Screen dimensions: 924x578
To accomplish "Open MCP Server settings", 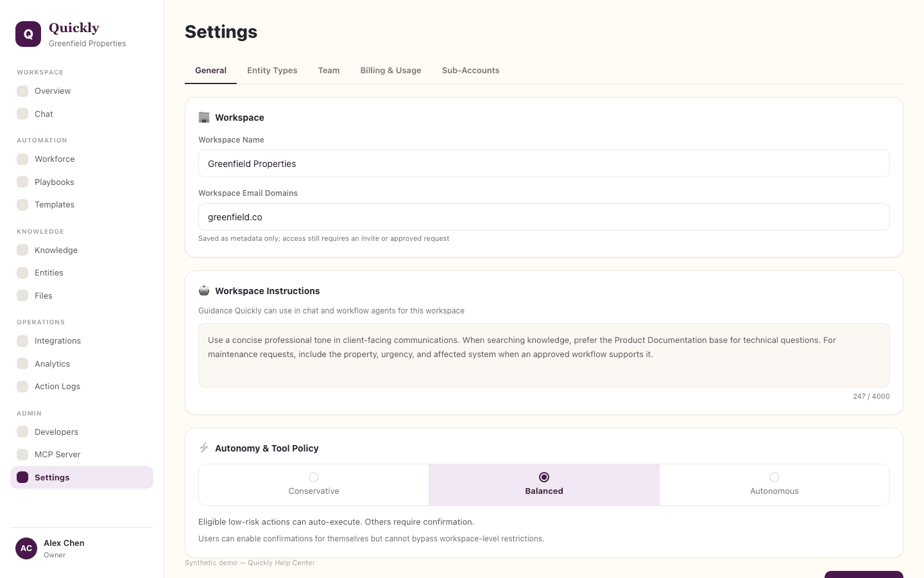I will pyautogui.click(x=81, y=455).
